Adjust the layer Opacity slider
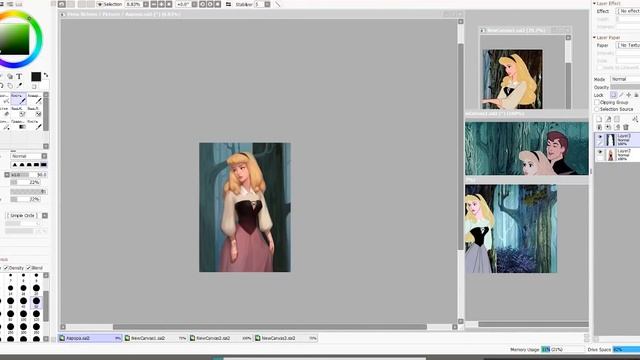Image resolution: width=640 pixels, height=360 pixels. coord(625,87)
